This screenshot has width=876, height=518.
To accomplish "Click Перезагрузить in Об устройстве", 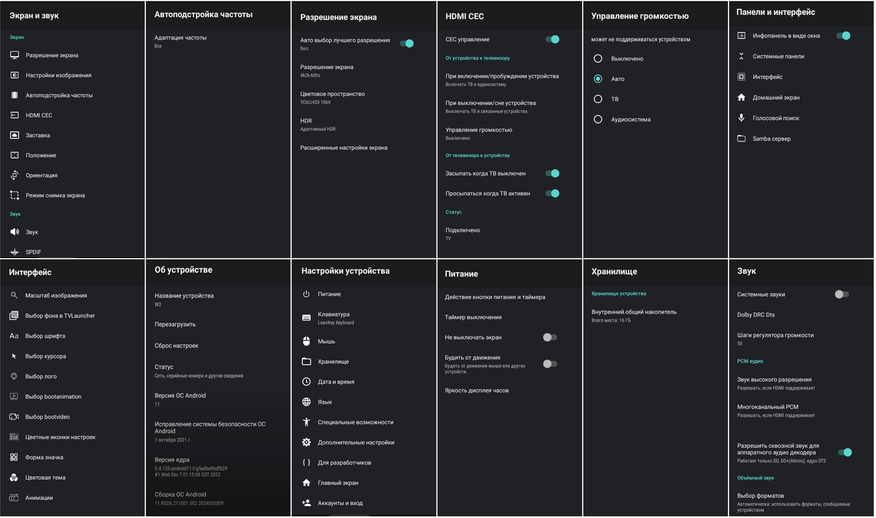I will point(175,324).
